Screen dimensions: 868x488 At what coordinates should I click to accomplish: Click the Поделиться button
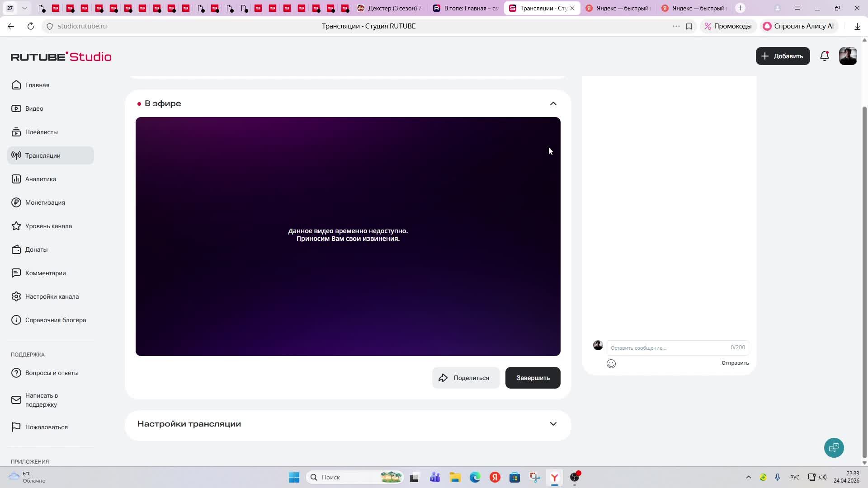pos(465,378)
